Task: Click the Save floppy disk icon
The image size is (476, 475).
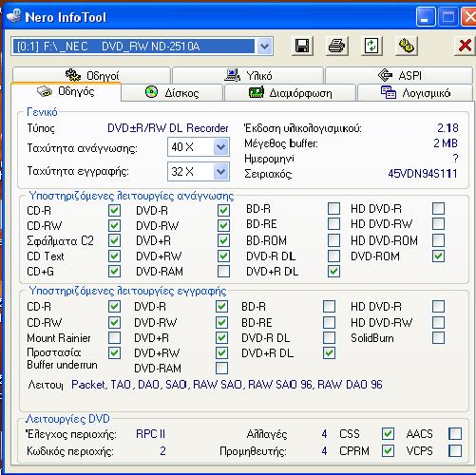Action: click(x=302, y=46)
